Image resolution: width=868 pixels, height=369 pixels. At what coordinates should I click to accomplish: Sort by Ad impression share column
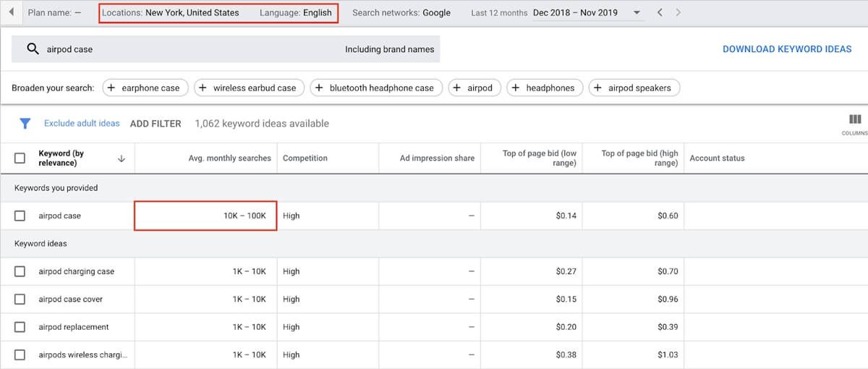pos(437,158)
